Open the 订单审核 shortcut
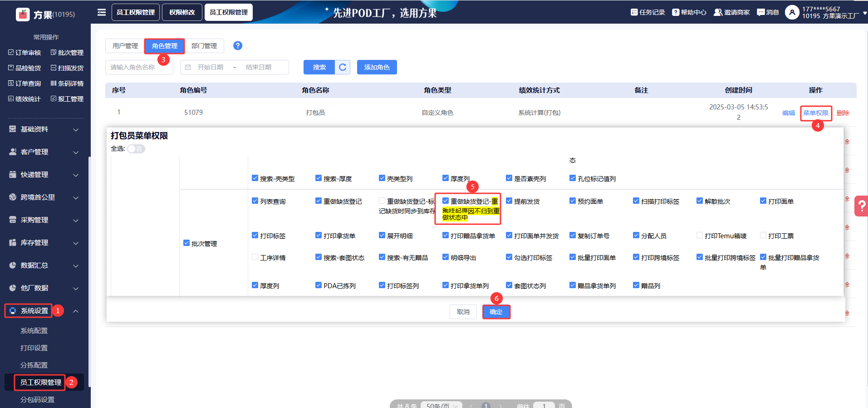 pyautogui.click(x=25, y=53)
